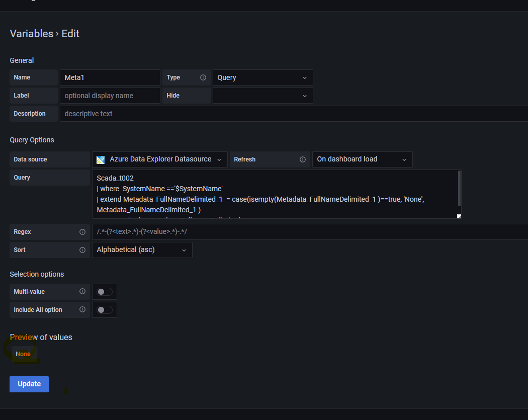Screen dimensions: 528x420
Task: Click the query box resize grip
Action: 458,216
